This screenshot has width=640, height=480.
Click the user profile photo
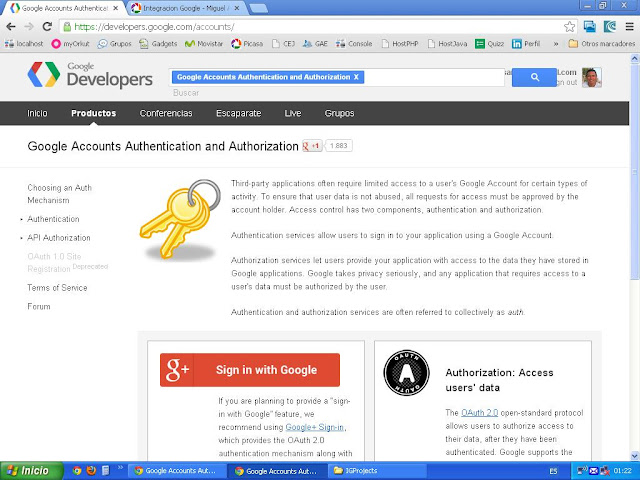click(591, 78)
